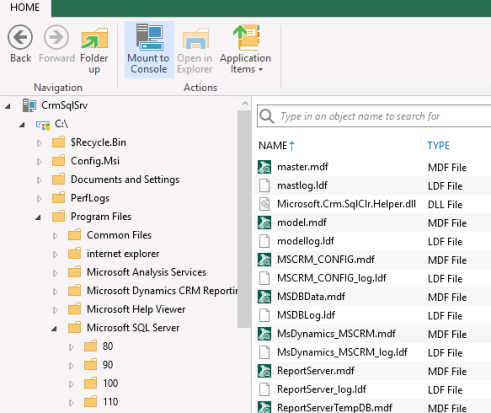Select the master.mdf database file icon
Screen dimensions: 491x413
coord(264,167)
